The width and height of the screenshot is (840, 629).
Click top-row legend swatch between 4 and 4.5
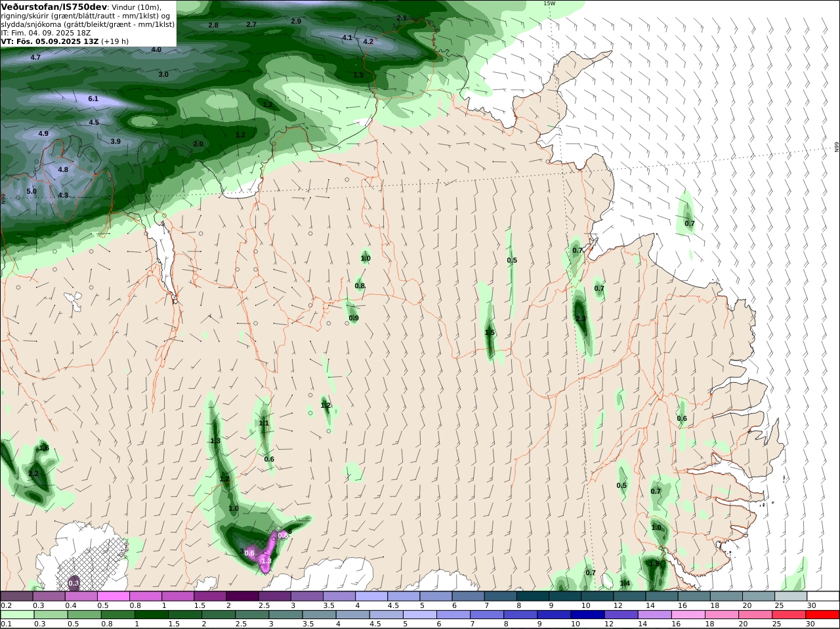(371, 596)
